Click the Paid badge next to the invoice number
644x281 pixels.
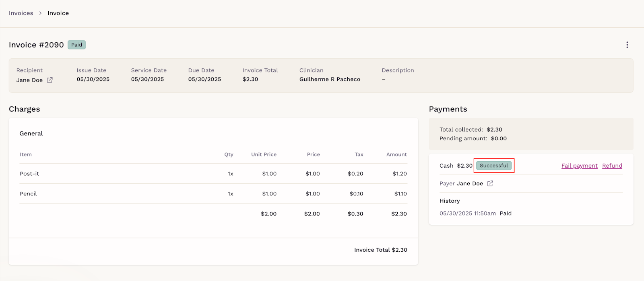pyautogui.click(x=76, y=45)
